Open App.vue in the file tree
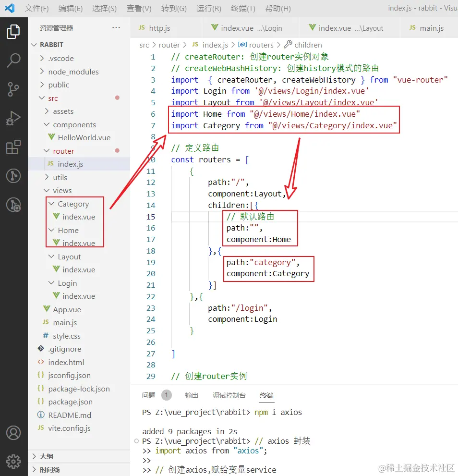This screenshot has height=476, width=458. [x=67, y=309]
